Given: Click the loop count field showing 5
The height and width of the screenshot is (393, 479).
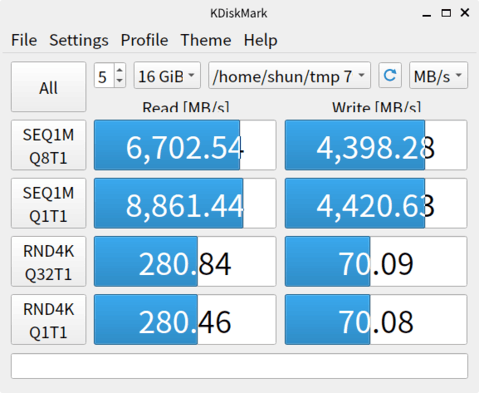Looking at the screenshot, I should [104, 75].
